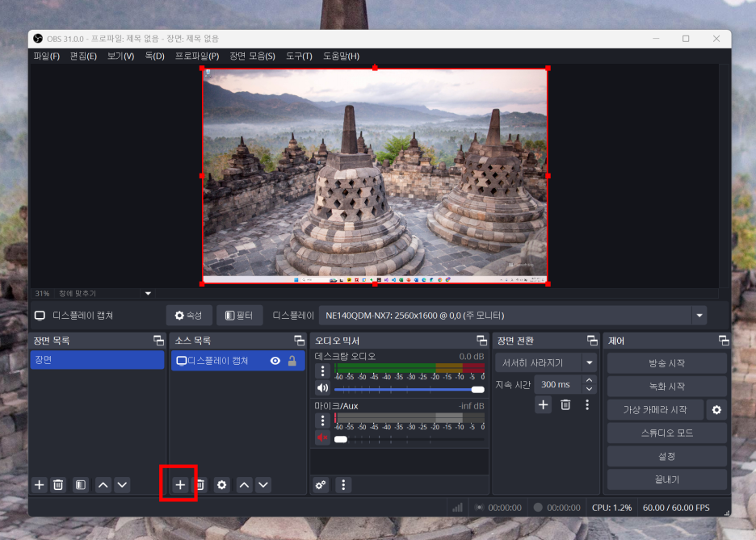The width and height of the screenshot is (756, 540).
Task: Click the 녹화 시작 button
Action: [x=667, y=387]
